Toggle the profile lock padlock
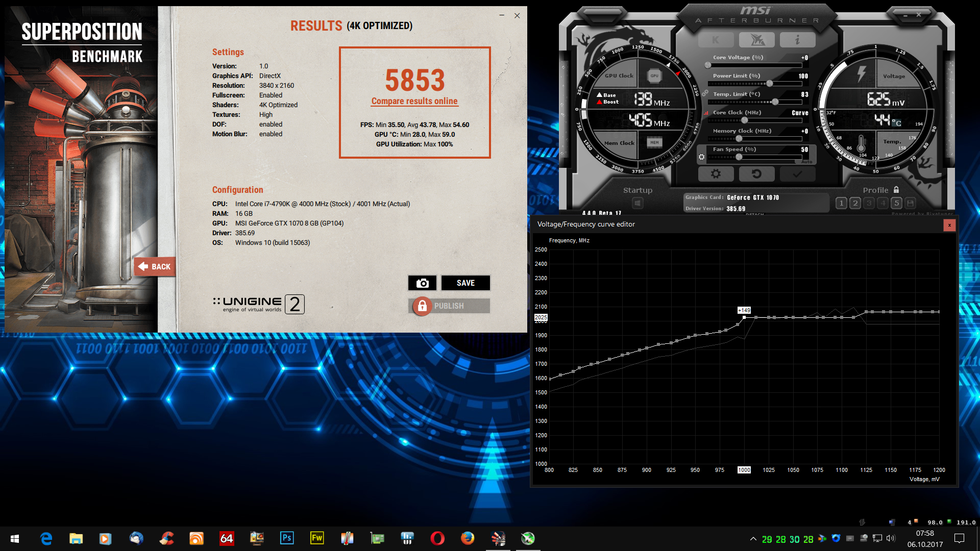 (896, 190)
